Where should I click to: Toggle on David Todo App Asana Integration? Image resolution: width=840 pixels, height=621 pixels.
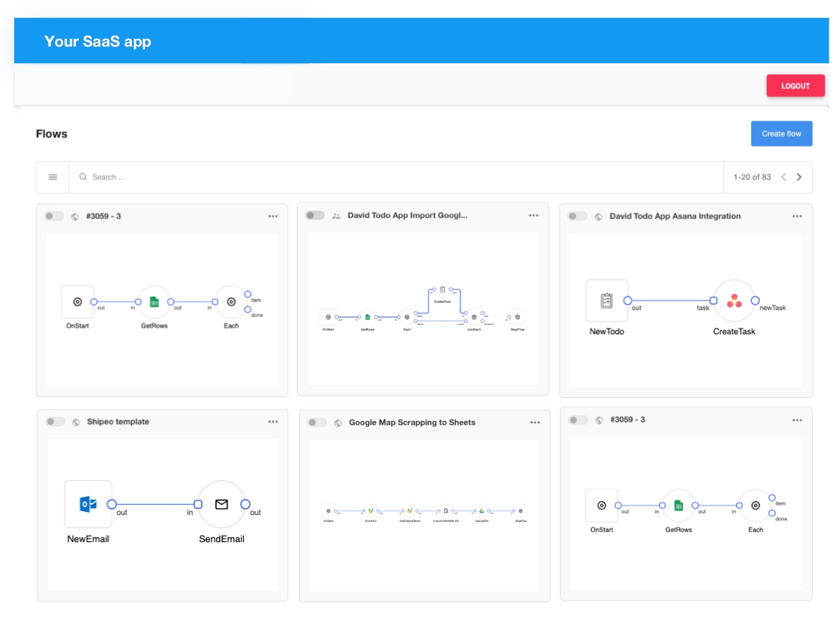point(577,216)
